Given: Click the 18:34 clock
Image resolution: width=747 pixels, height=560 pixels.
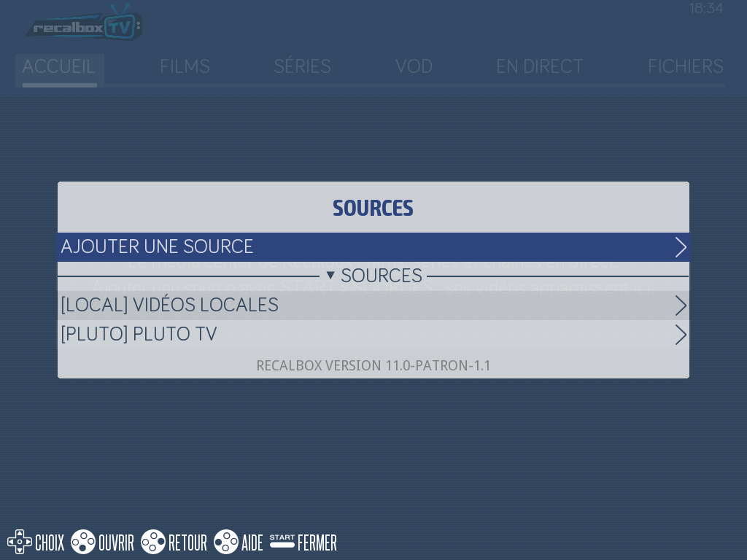Looking at the screenshot, I should click(705, 9).
